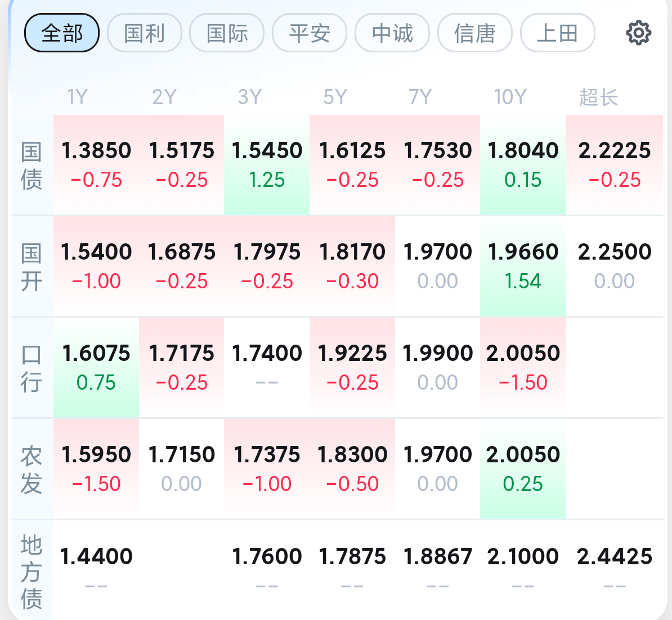Select the 平安 broker tab
Viewport: 672px width, 620px height.
[x=310, y=33]
